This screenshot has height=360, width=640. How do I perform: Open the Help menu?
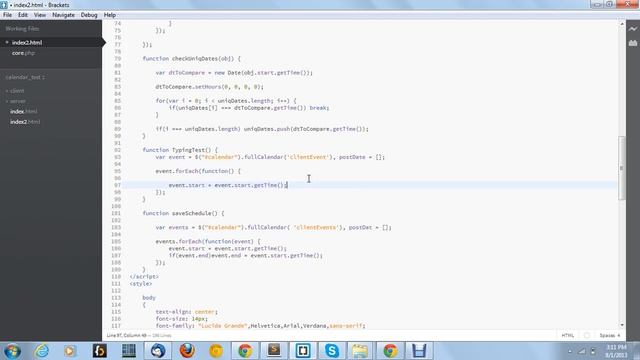(x=110, y=15)
